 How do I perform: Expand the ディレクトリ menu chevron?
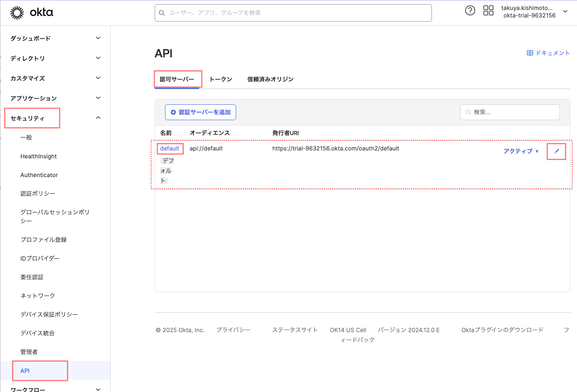tap(98, 58)
